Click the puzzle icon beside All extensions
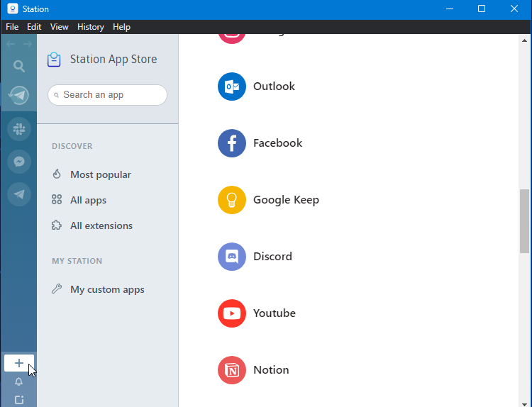This screenshot has height=407, width=532. [x=57, y=225]
